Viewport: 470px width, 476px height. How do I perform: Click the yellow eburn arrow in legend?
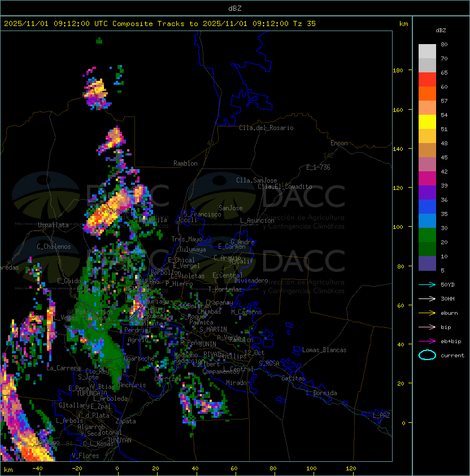pos(427,313)
